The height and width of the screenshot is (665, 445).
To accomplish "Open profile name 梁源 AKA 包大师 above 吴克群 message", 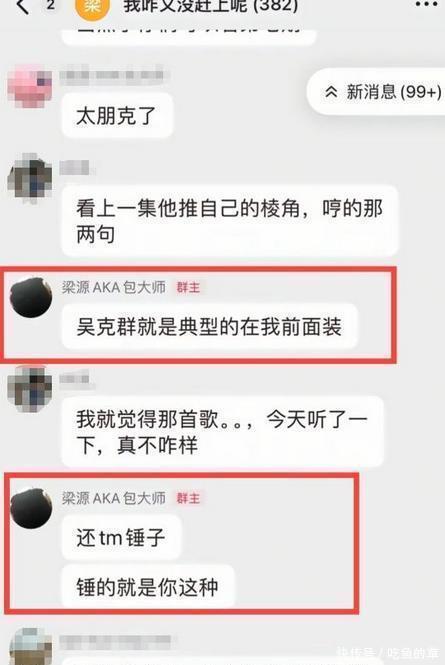I will point(114,288).
